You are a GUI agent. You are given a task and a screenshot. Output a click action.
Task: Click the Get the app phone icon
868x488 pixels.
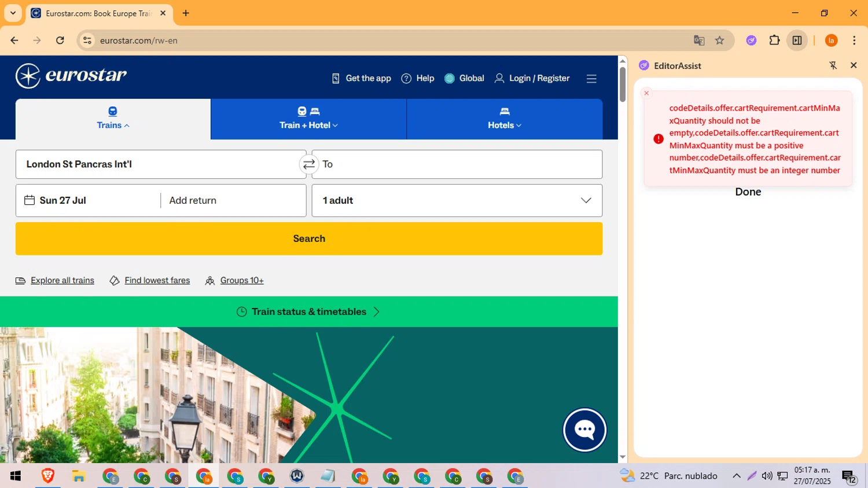(336, 78)
